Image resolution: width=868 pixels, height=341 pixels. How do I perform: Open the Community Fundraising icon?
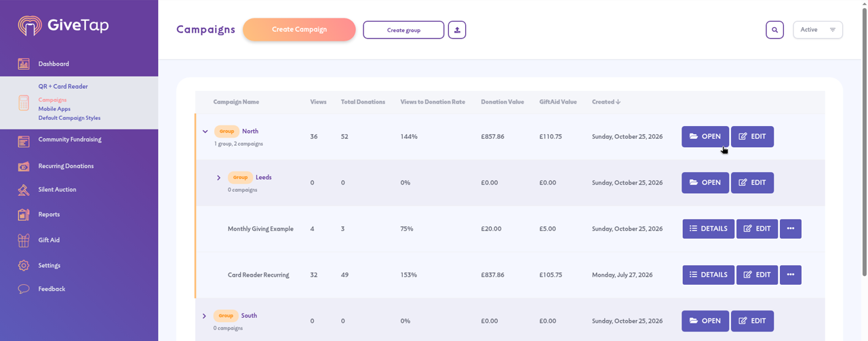(24, 142)
